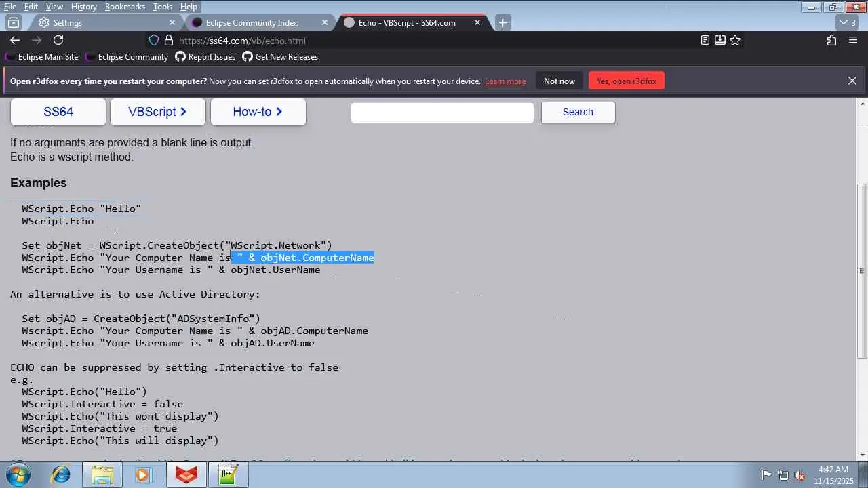Bookmark this page with the star

click(735, 40)
